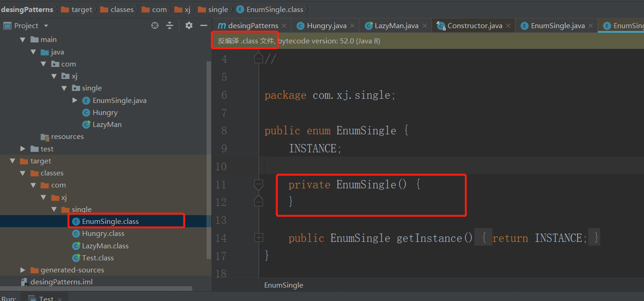The height and width of the screenshot is (301, 644).
Task: Close the Constructor.java tab
Action: 508,26
